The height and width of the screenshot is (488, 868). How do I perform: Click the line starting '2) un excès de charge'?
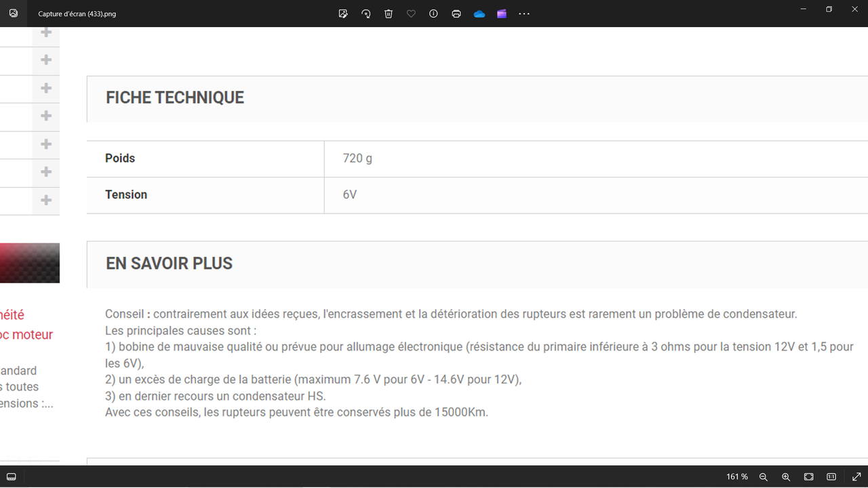313,380
